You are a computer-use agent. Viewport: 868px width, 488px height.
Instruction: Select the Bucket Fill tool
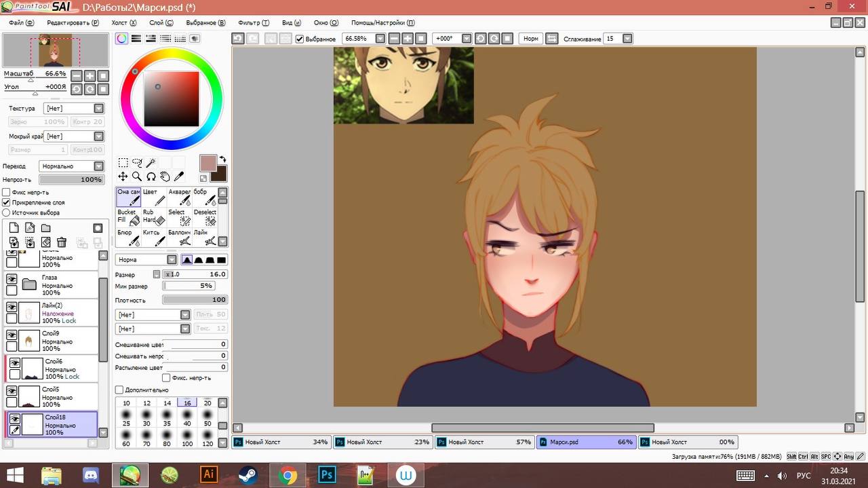click(128, 217)
